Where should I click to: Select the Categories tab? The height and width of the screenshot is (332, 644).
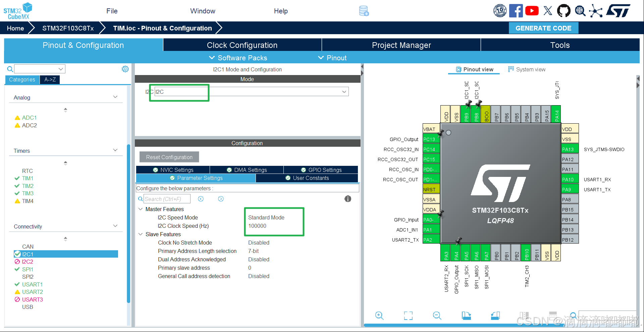pos(22,79)
